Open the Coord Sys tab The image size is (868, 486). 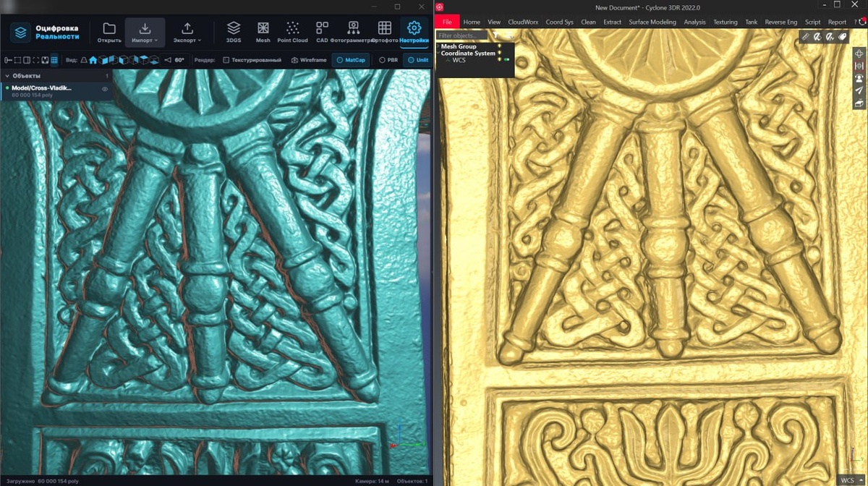pos(559,22)
